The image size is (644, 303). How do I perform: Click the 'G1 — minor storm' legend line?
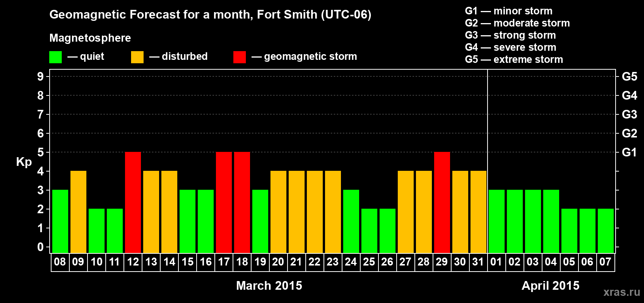pyautogui.click(x=508, y=11)
